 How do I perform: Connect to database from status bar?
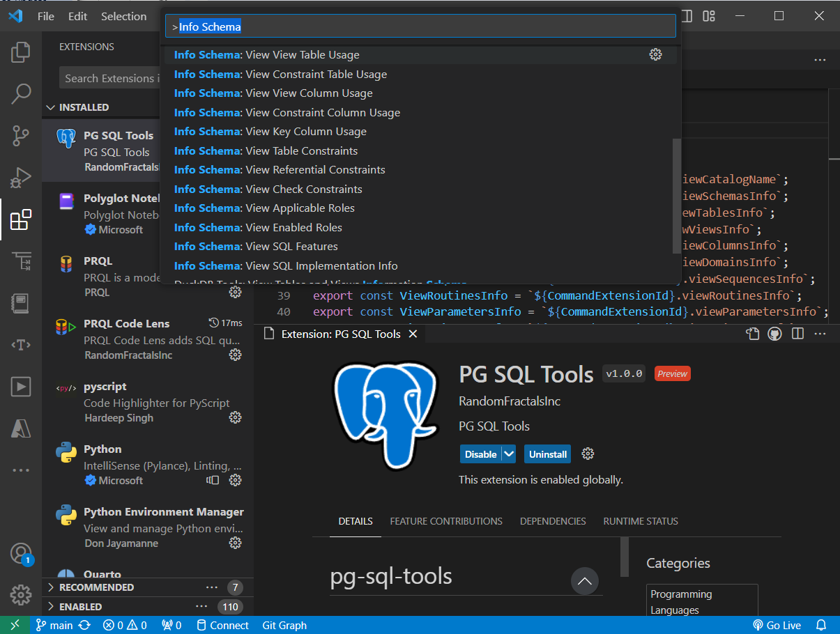tap(222, 625)
